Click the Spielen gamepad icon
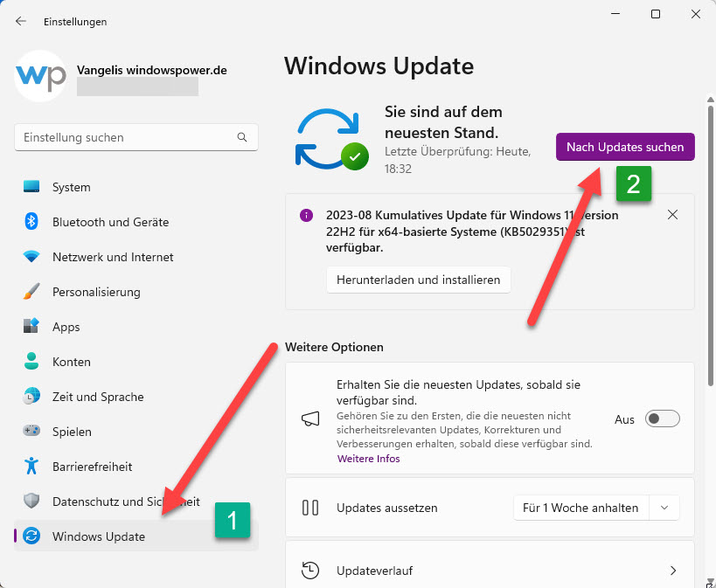The height and width of the screenshot is (588, 716). point(31,431)
